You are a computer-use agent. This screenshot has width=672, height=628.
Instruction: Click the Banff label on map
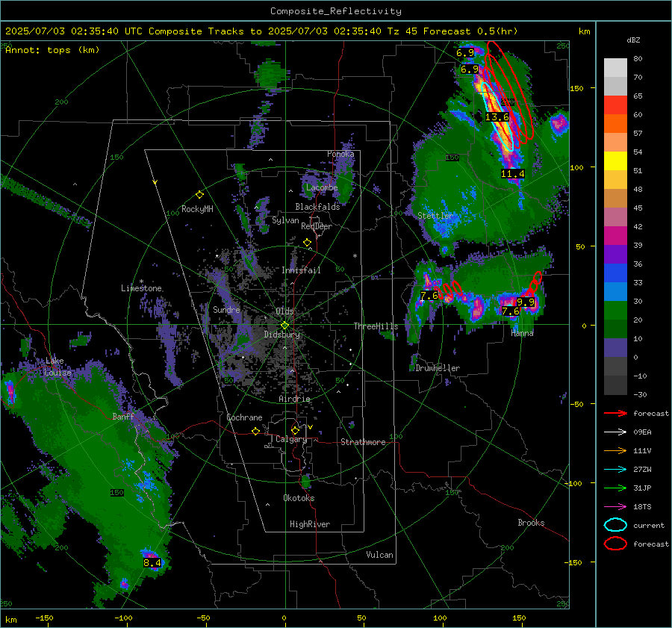pyautogui.click(x=123, y=417)
